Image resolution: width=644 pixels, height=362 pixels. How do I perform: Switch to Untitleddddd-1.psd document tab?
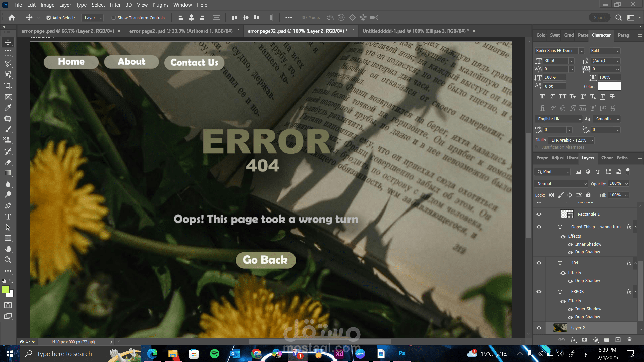click(x=416, y=31)
